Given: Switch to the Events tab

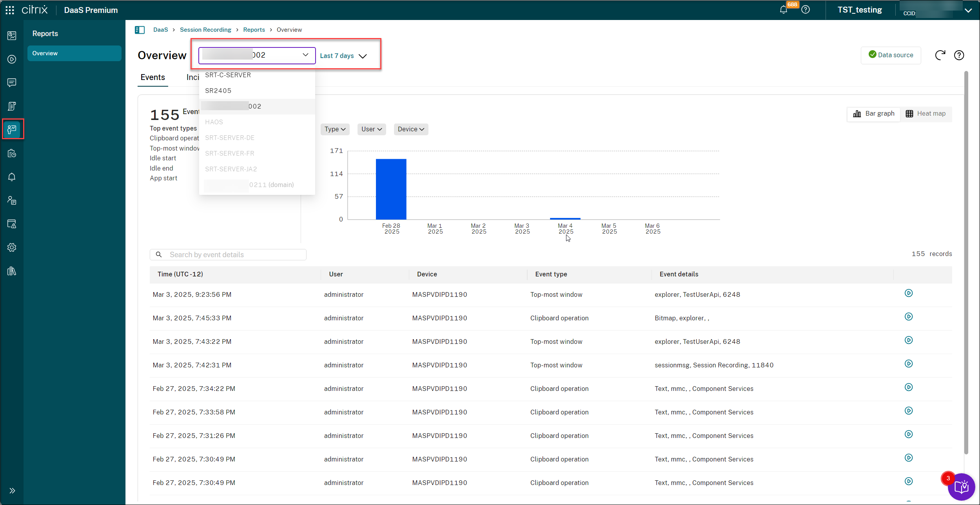Looking at the screenshot, I should point(152,78).
